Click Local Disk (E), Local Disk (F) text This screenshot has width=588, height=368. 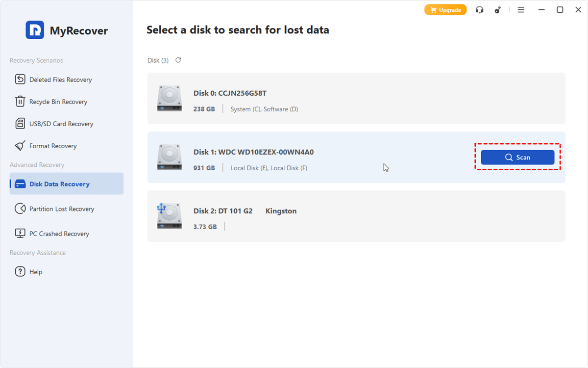pos(269,168)
